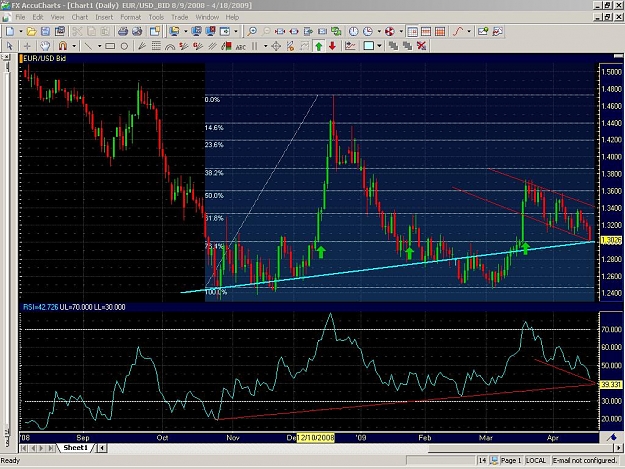Expand the New document dropdown arrow
The image size is (625, 469).
pos(20,31)
